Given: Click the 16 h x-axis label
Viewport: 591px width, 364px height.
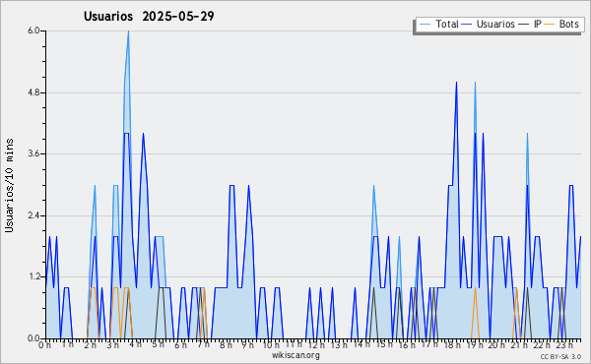Looking at the screenshot, I should (x=407, y=344).
